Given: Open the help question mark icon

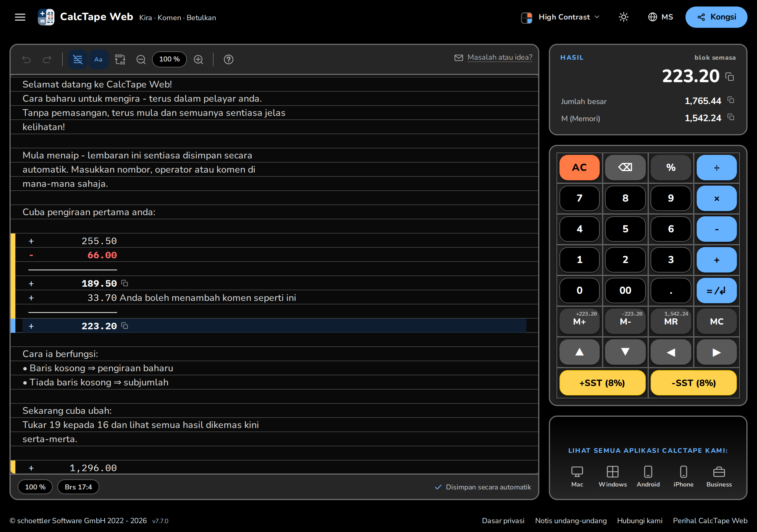Looking at the screenshot, I should point(229,59).
